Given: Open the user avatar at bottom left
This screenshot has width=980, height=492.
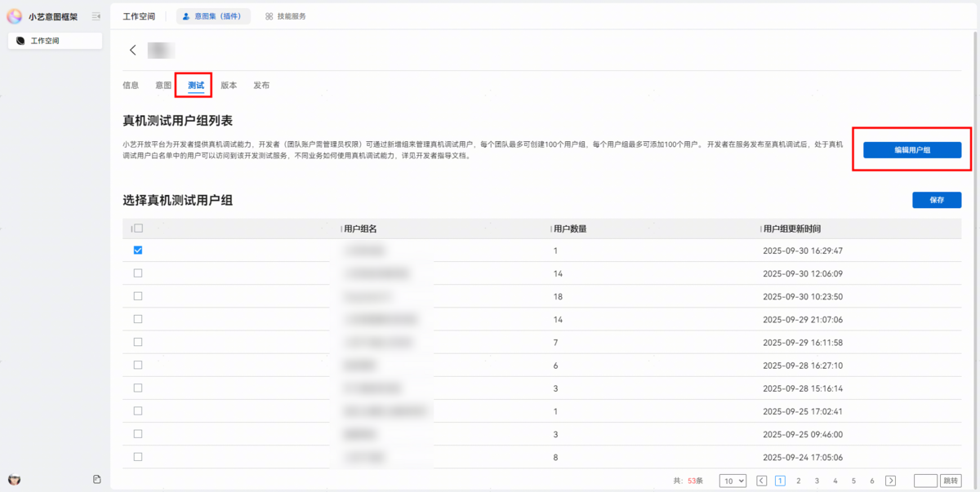Looking at the screenshot, I should tap(14, 479).
